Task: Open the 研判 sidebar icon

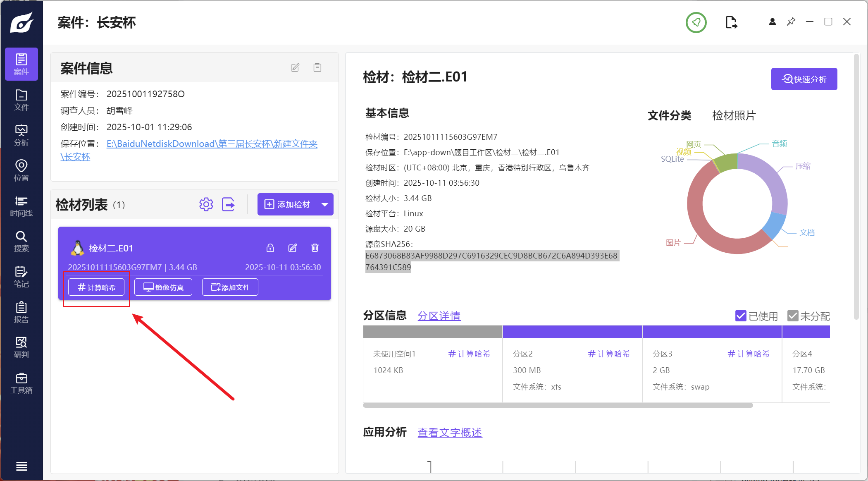Action: coord(21,347)
